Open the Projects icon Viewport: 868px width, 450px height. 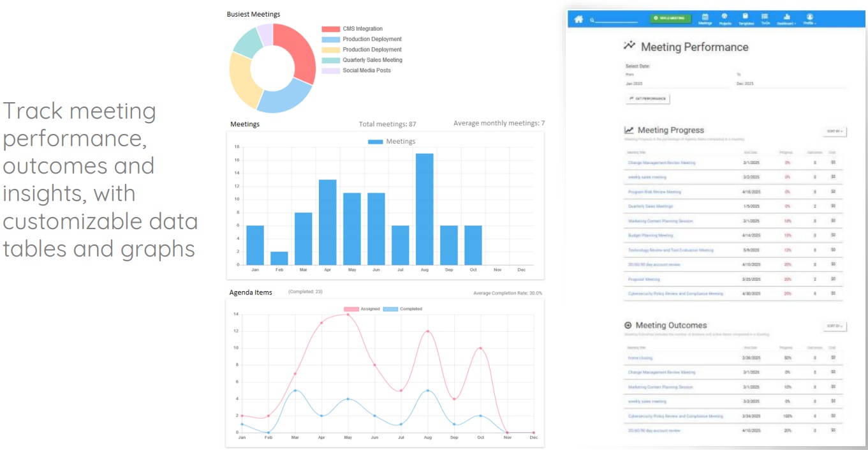coord(725,19)
